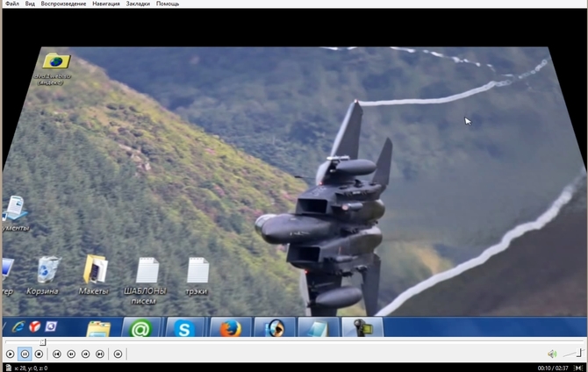
Task: Open the Помощь menu
Action: pyautogui.click(x=168, y=4)
